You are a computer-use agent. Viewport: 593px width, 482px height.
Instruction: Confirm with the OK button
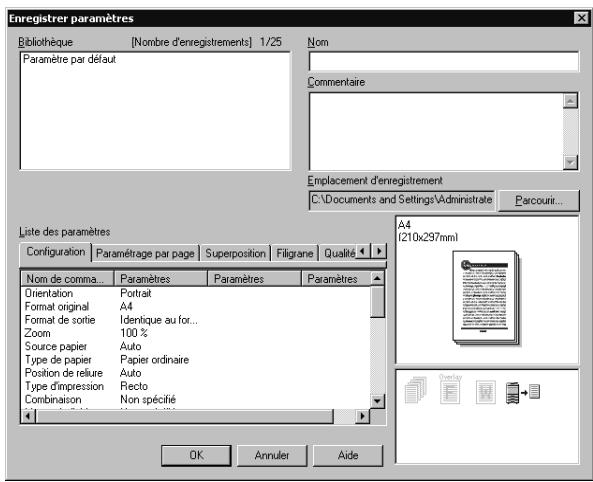click(x=196, y=455)
